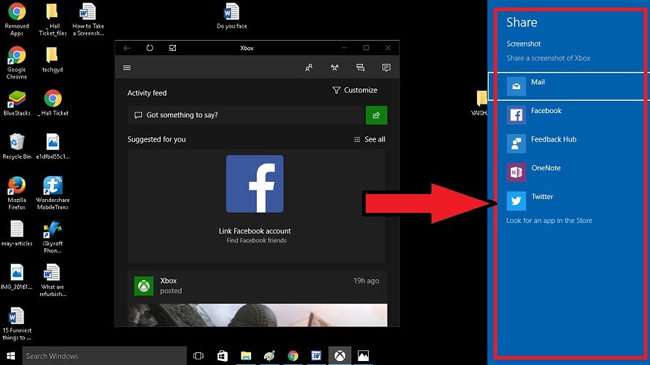Click the large Facebook logo tile
The height and width of the screenshot is (365, 650).
click(255, 184)
